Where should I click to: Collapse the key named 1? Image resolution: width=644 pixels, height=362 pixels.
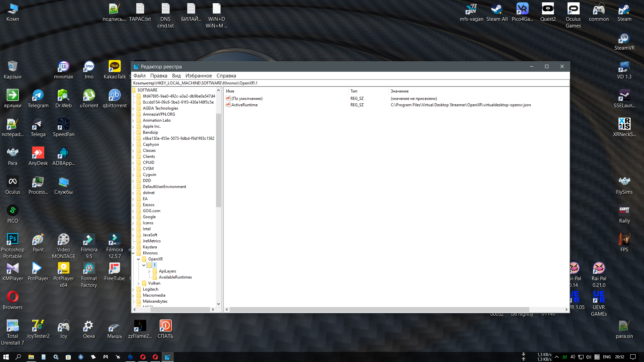coord(144,265)
